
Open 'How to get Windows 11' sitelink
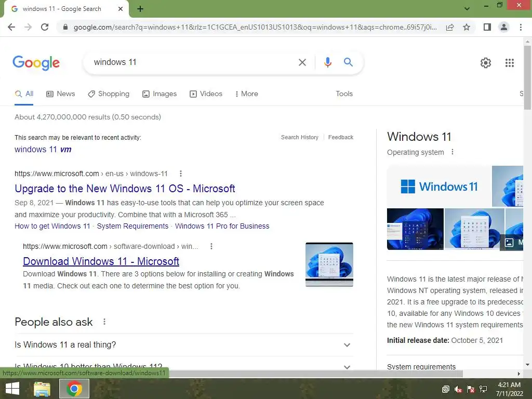[52, 227]
